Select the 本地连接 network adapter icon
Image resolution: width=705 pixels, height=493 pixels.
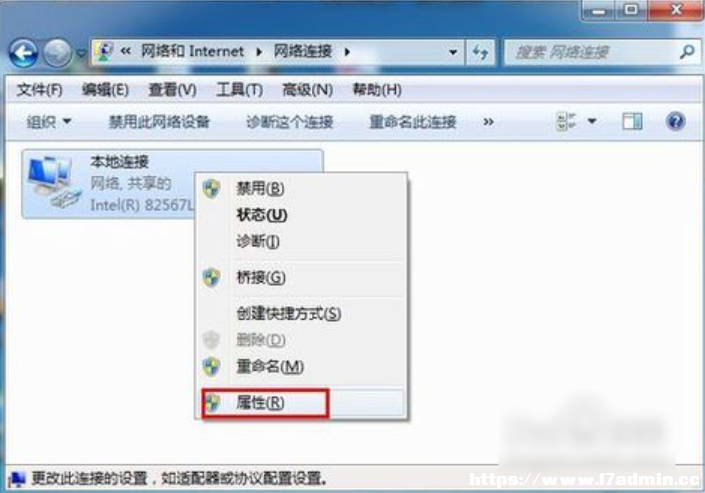(x=54, y=183)
